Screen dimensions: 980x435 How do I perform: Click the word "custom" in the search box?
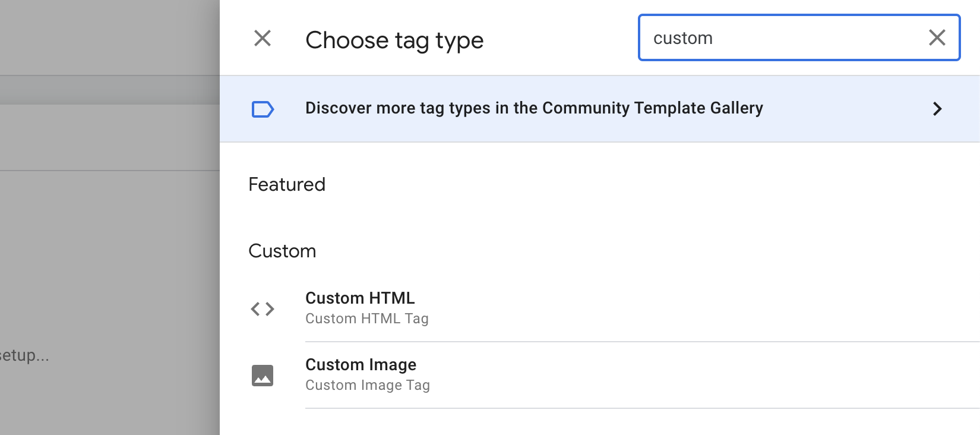[683, 39]
